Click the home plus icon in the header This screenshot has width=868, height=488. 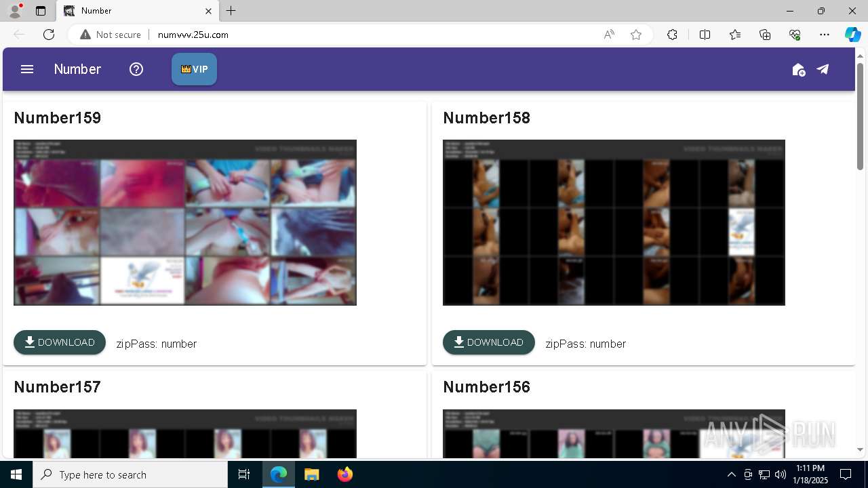pos(798,69)
